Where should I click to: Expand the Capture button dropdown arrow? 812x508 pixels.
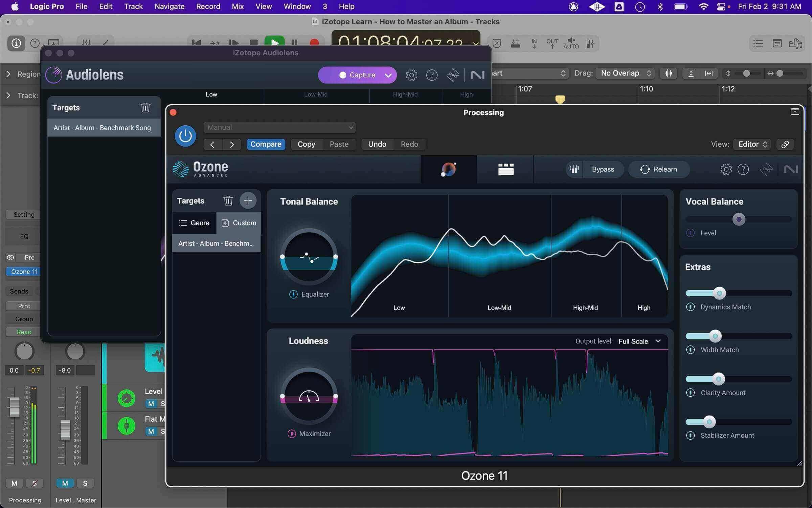coord(388,75)
